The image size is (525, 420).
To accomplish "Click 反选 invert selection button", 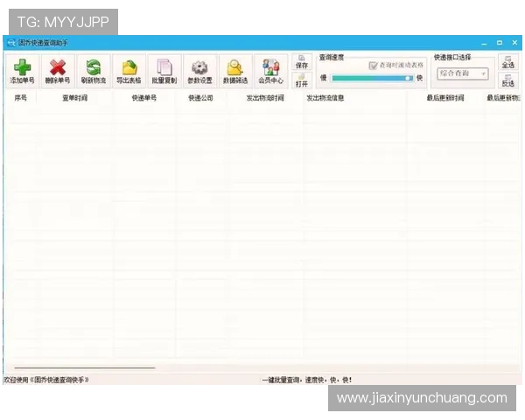I will coord(507,80).
